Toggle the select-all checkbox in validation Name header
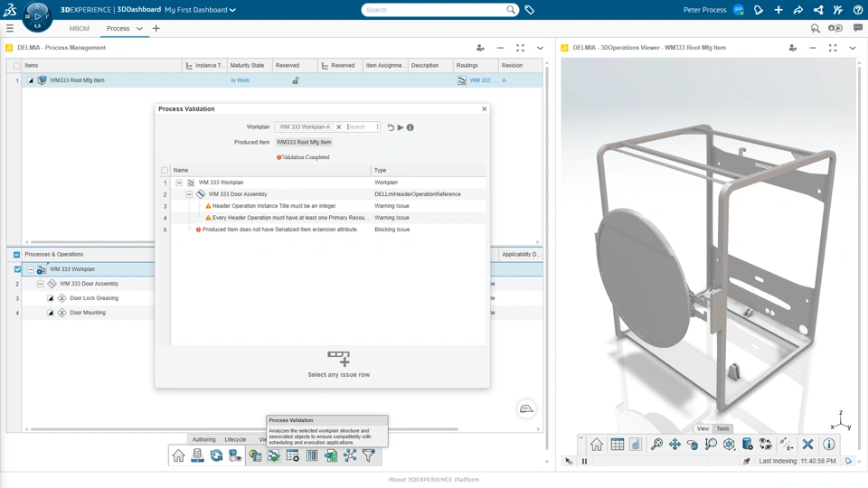 pyautogui.click(x=165, y=171)
